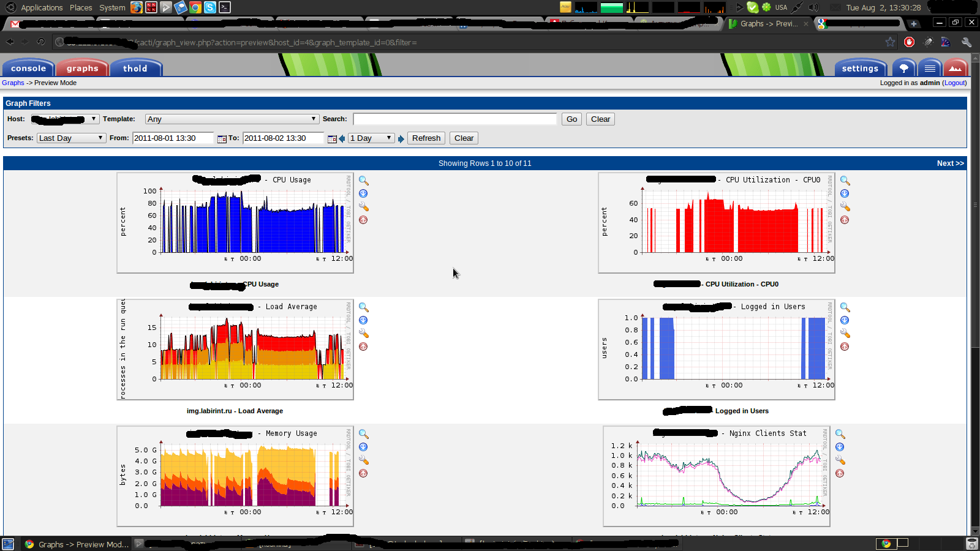Open wrench properties for CPU Usage graph
This screenshot has width=980, height=551.
click(364, 207)
